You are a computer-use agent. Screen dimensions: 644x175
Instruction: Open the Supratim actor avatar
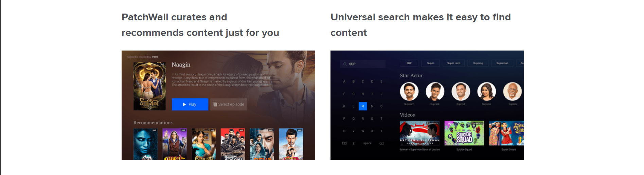(x=409, y=91)
